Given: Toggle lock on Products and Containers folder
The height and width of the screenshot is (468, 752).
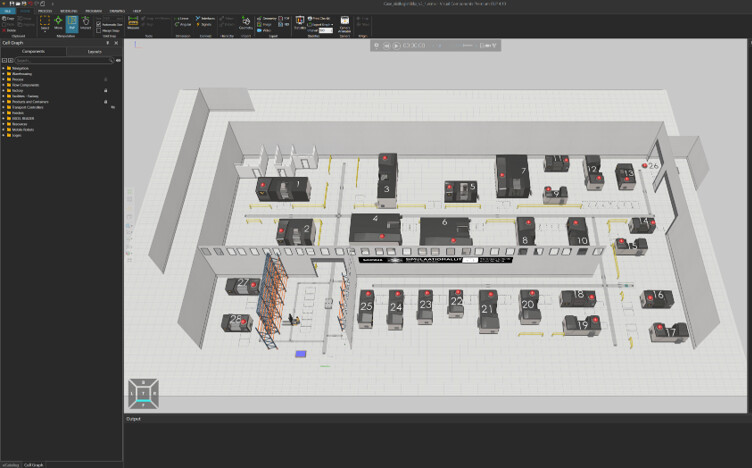Looking at the screenshot, I should tap(106, 102).
